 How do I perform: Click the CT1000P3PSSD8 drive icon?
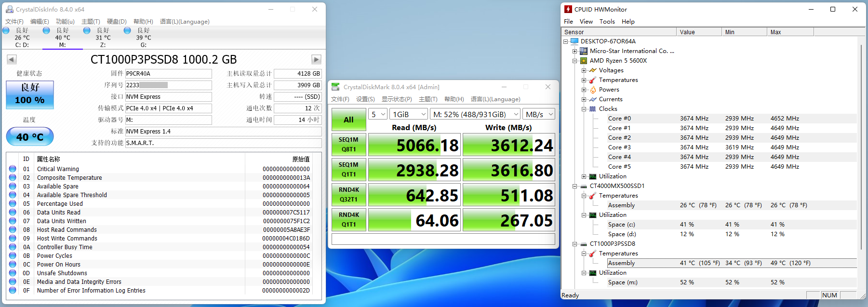tap(584, 244)
